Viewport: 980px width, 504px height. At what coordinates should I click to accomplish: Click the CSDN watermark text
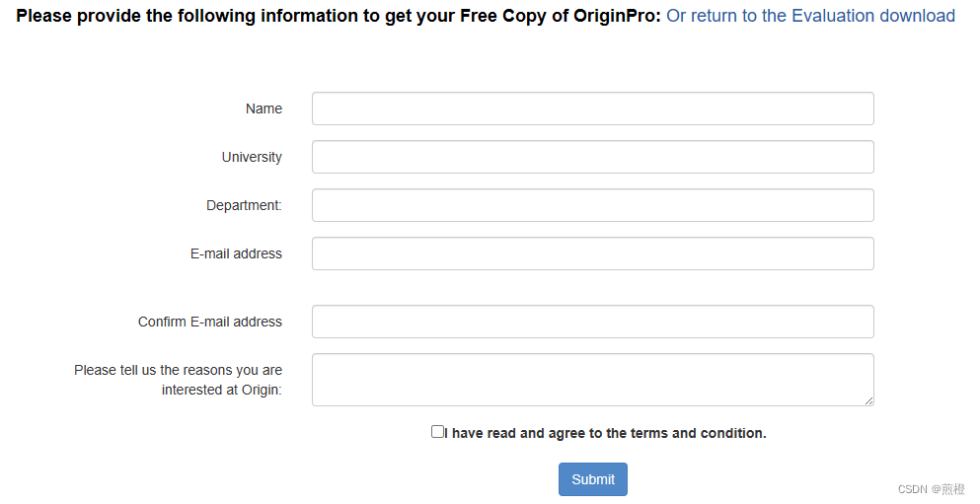point(912,489)
